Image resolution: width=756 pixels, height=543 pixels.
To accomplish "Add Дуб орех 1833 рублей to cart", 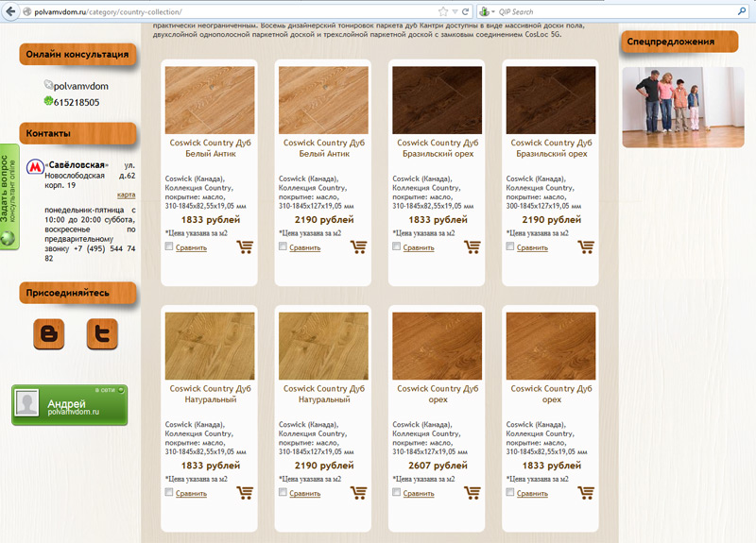I will pyautogui.click(x=586, y=493).
